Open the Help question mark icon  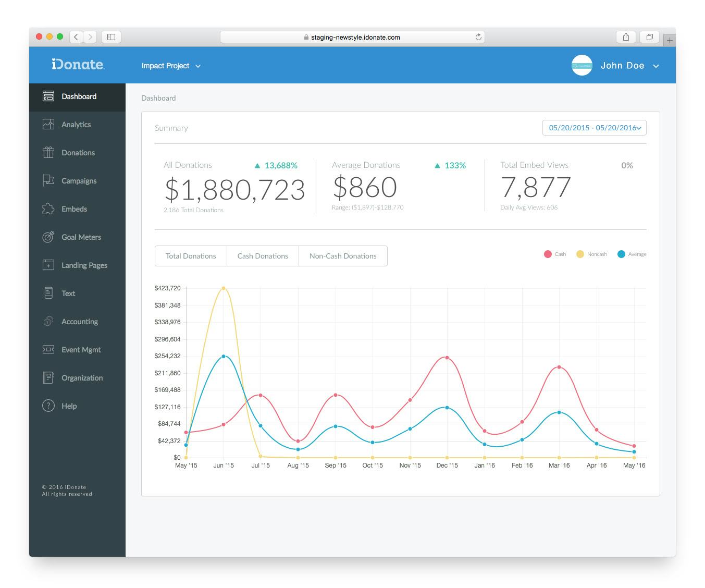(48, 406)
